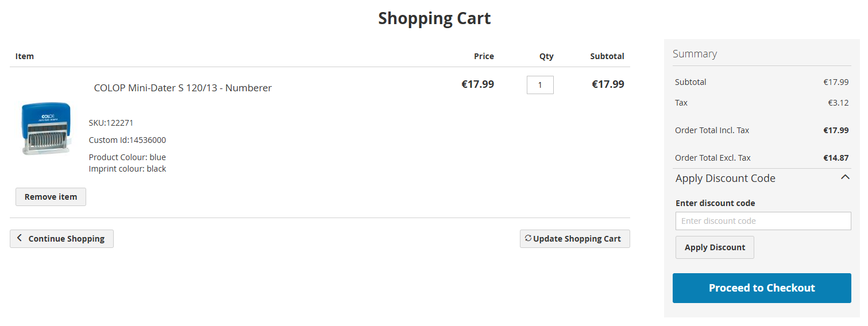The image size is (868, 326).
Task: Proceed to Checkout
Action: [x=762, y=288]
